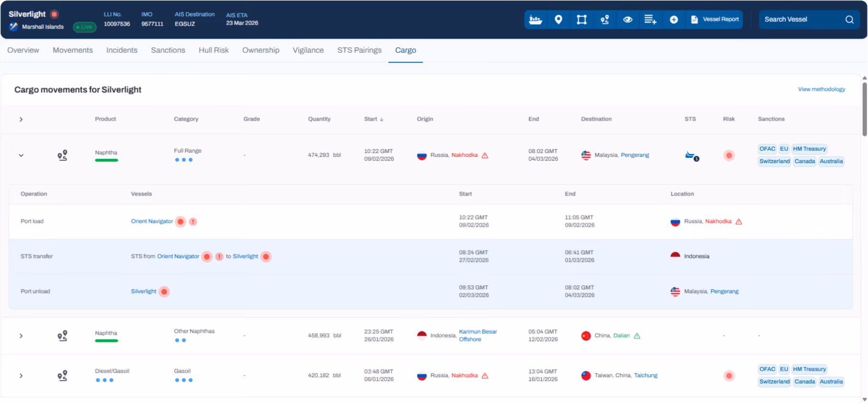Viewport: 868px width, 403px height.
Task: Click OFAC sanction tag in first row
Action: pos(767,149)
